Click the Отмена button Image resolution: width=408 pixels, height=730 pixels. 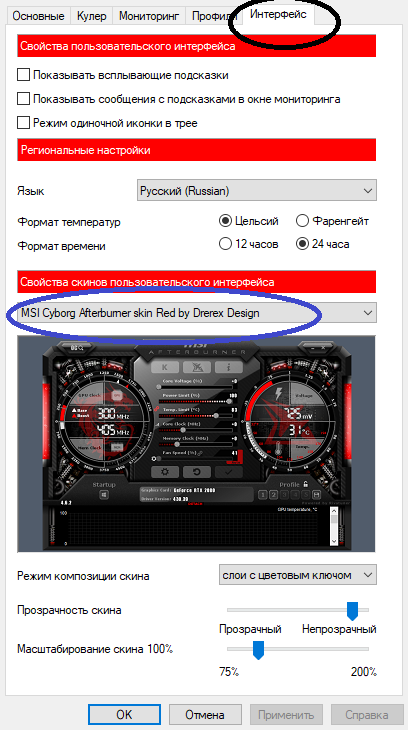coord(205,715)
